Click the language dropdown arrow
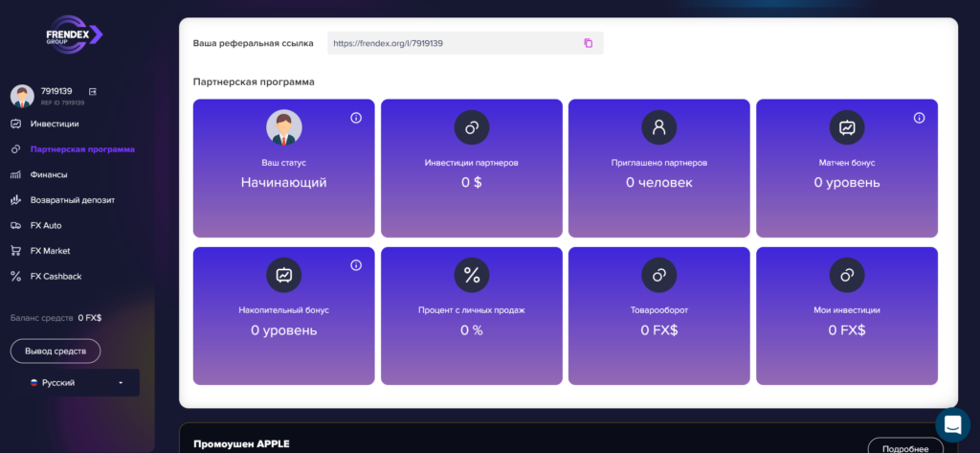The height and width of the screenshot is (453, 980). 121,382
